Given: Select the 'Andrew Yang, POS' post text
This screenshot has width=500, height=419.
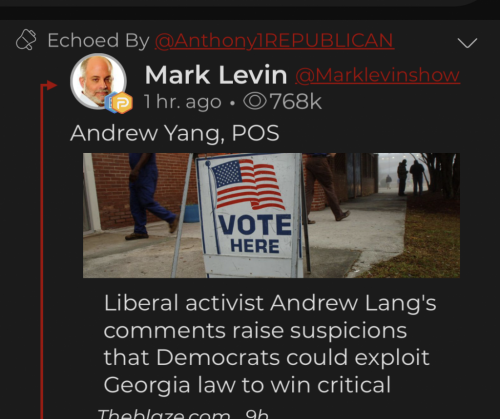Looking at the screenshot, I should [x=175, y=133].
